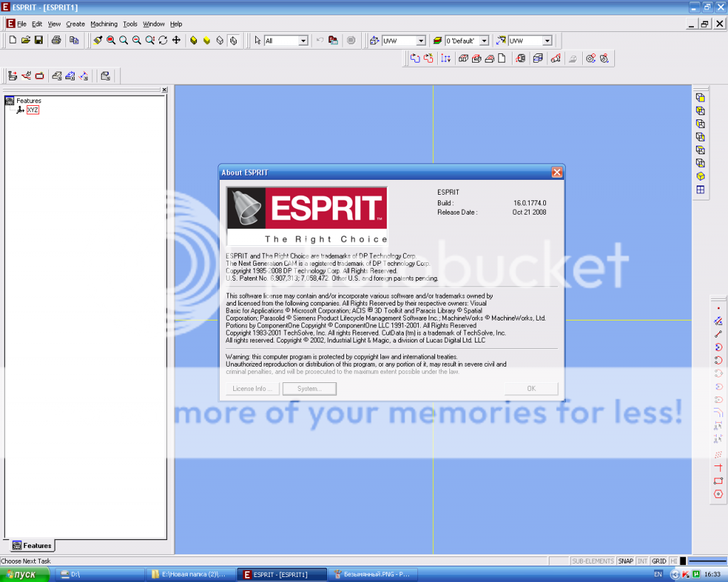Image resolution: width=728 pixels, height=582 pixels.
Task: Click the New document icon
Action: [x=12, y=41]
